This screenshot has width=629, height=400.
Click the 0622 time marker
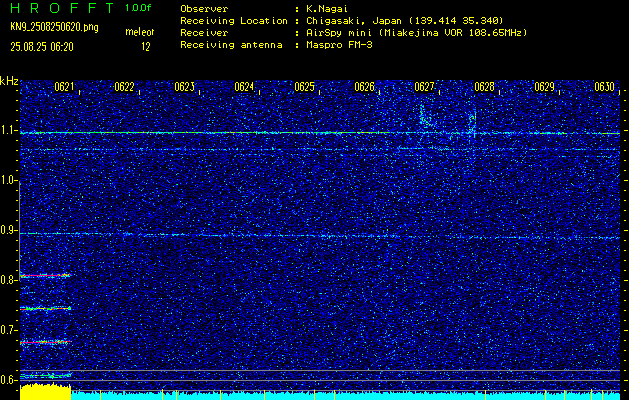pyautogui.click(x=124, y=87)
